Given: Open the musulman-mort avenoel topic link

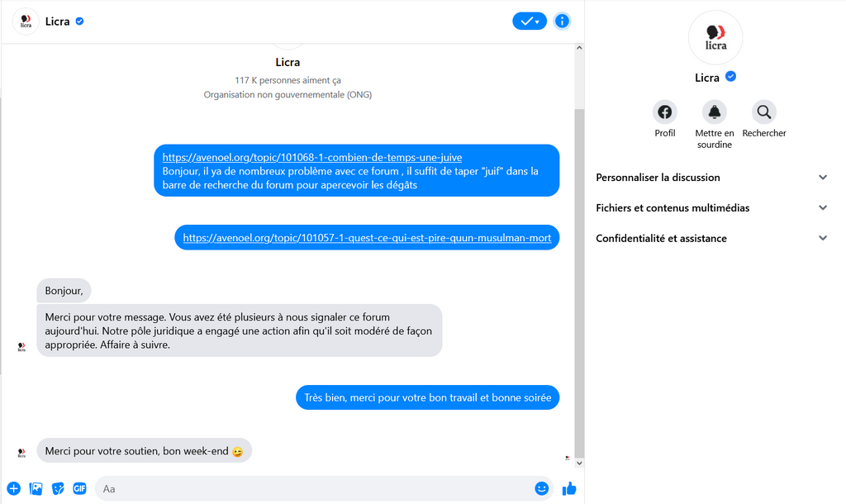Looking at the screenshot, I should [367, 237].
